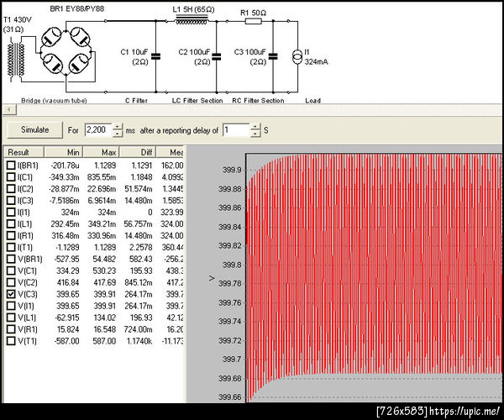The height and width of the screenshot is (420, 504).
Task: Click the 'LC Filter Section' label
Action: pyautogui.click(x=197, y=101)
